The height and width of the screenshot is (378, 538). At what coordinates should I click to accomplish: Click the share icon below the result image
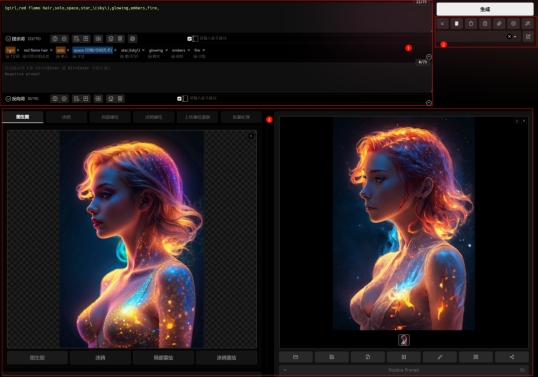(512, 357)
